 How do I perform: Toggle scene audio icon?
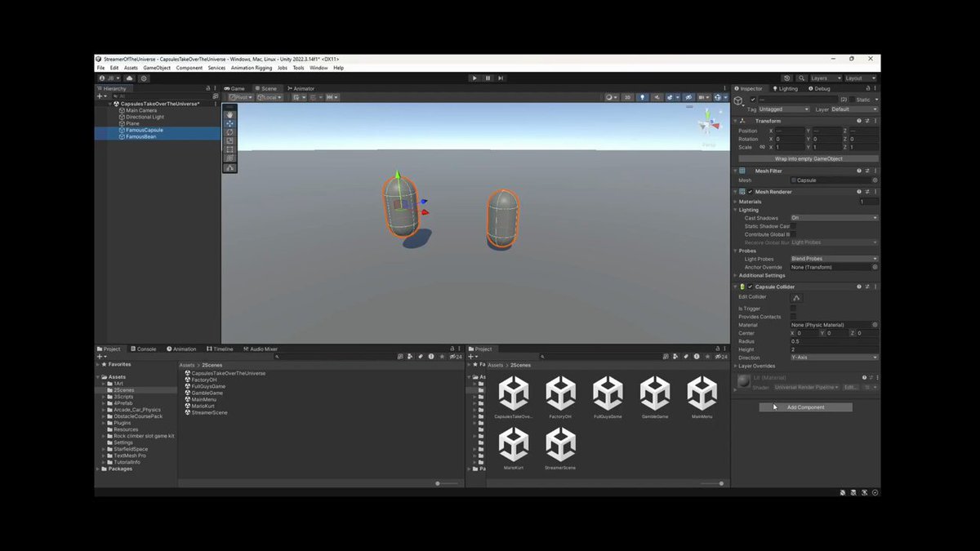(x=657, y=97)
